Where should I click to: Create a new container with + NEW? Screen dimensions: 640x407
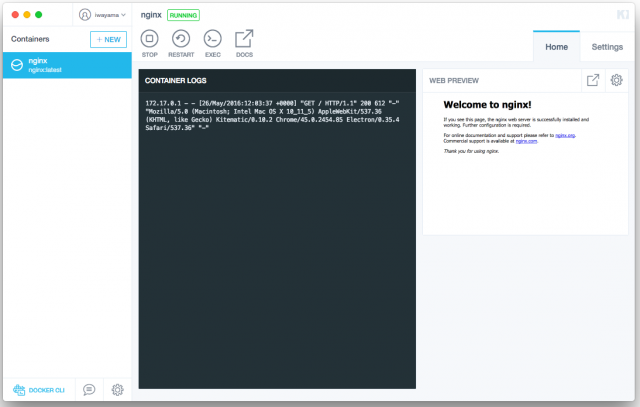point(108,40)
